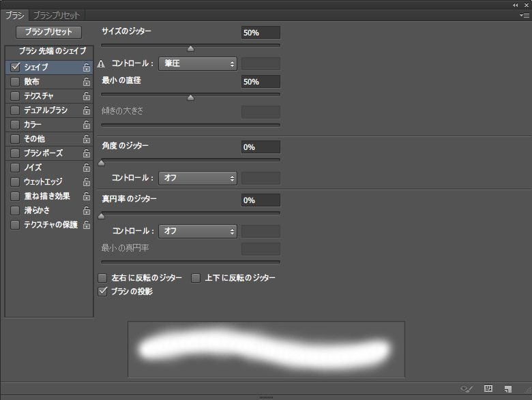Select the ブラシポーズ label
The image size is (532, 400).
point(44,153)
